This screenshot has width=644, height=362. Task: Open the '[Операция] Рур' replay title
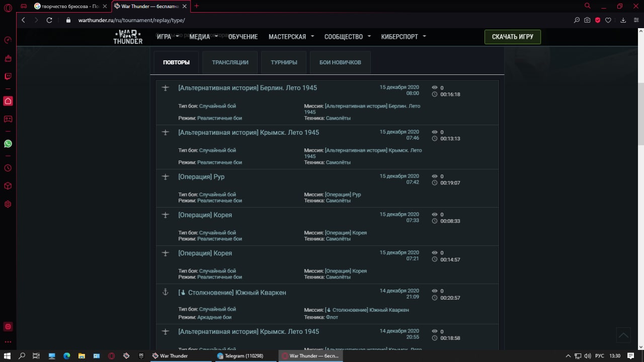tap(201, 177)
